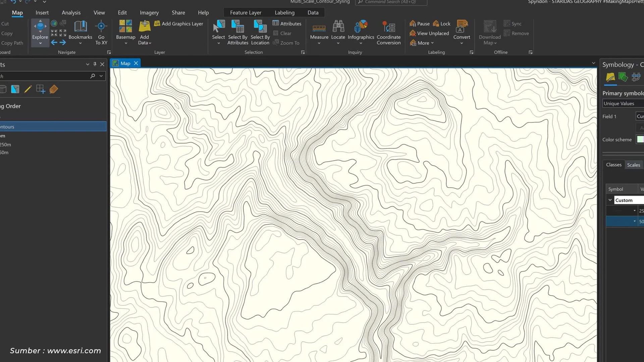Switch to the Scales tab in Symbology

(x=633, y=165)
